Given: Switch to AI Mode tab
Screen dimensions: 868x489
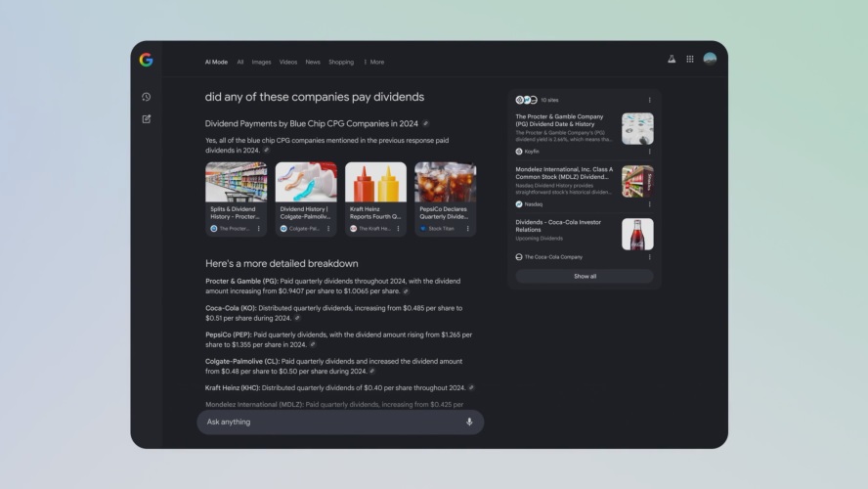Looking at the screenshot, I should click(x=216, y=62).
